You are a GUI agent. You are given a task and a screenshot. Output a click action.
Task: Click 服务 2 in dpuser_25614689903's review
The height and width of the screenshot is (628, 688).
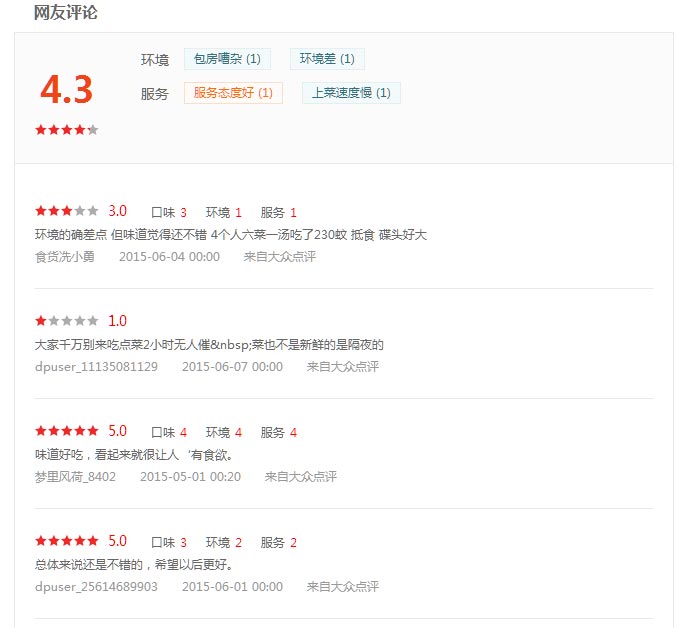tap(279, 543)
